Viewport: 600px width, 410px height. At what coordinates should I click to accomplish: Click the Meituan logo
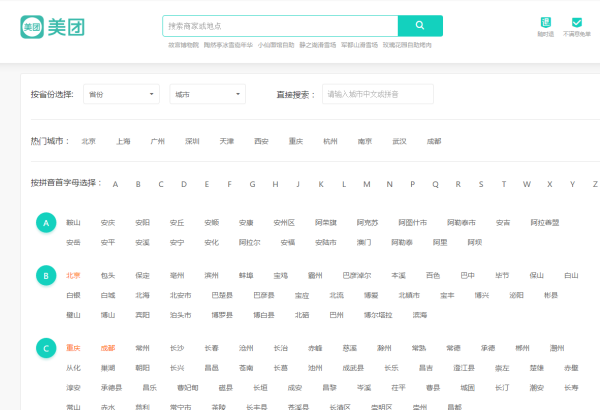(x=51, y=26)
